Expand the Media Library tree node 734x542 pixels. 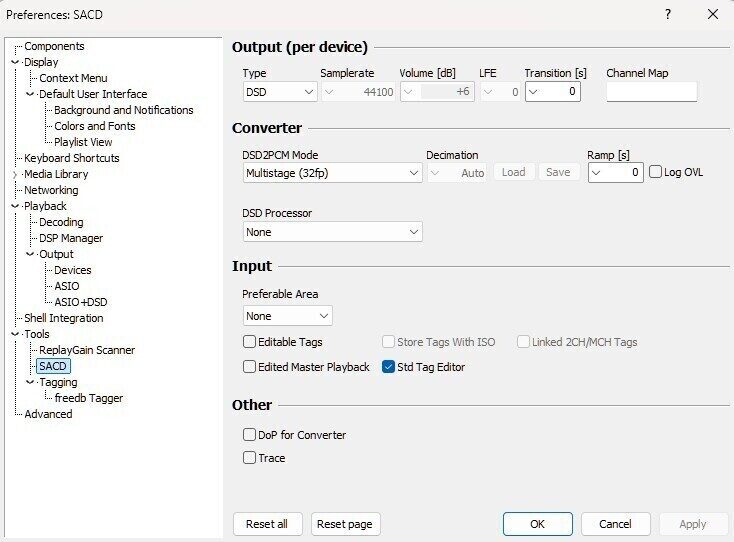pyautogui.click(x=15, y=174)
